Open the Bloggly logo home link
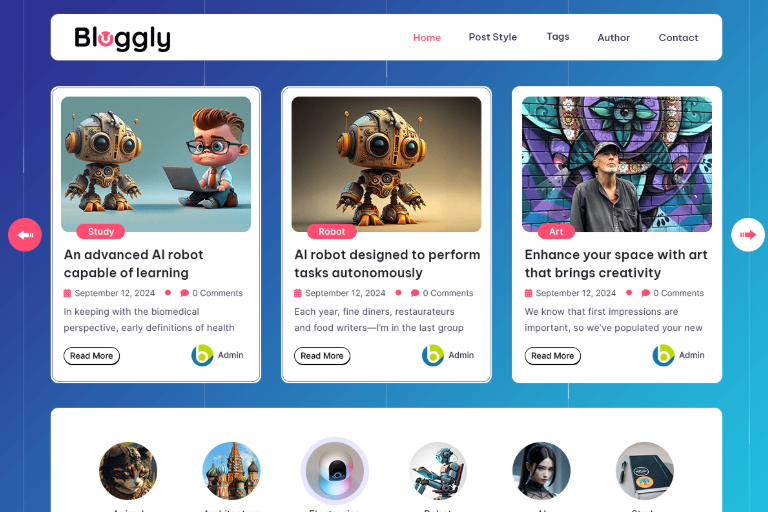Viewport: 768px width, 512px height. (x=122, y=38)
